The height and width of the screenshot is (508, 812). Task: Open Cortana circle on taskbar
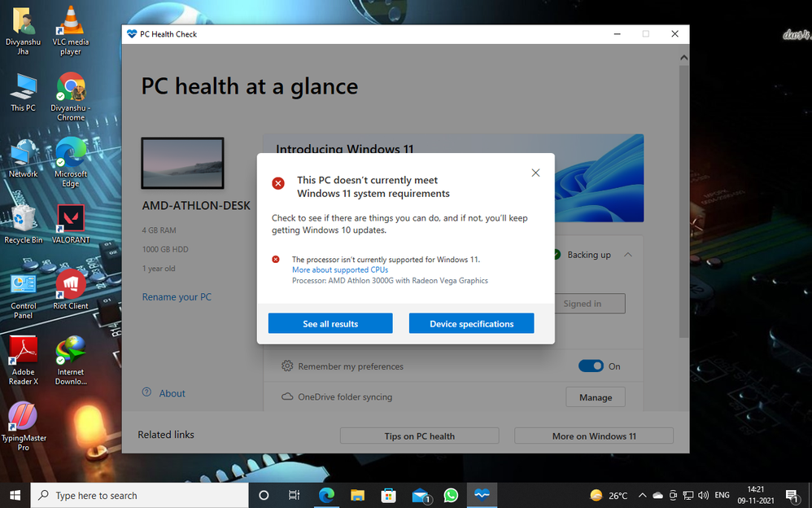(264, 495)
